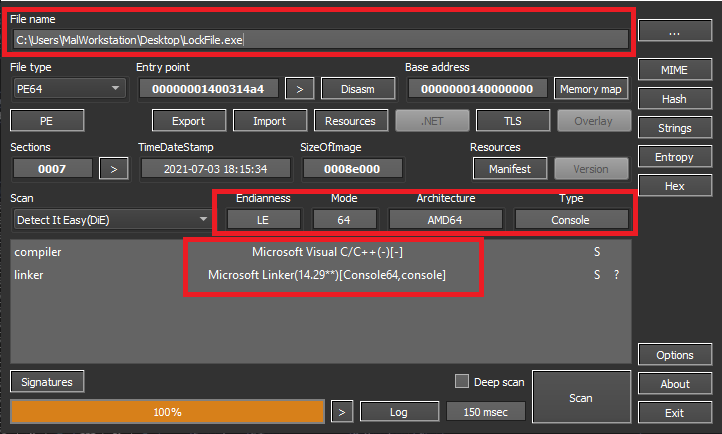The width and height of the screenshot is (722, 434).
Task: Click Exit to close the program
Action: pos(675,413)
